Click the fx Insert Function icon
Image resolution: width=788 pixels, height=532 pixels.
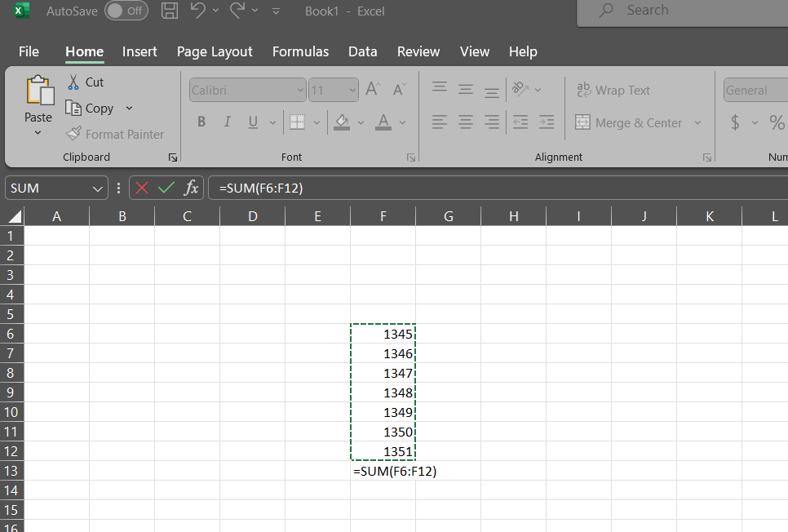pos(191,188)
